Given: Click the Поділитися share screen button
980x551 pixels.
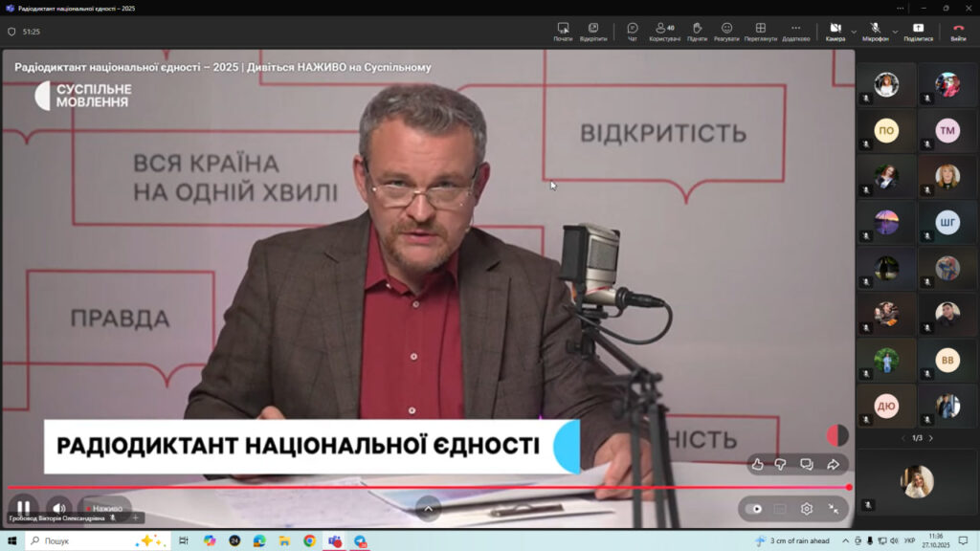Looking at the screenshot, I should click(x=919, y=32).
